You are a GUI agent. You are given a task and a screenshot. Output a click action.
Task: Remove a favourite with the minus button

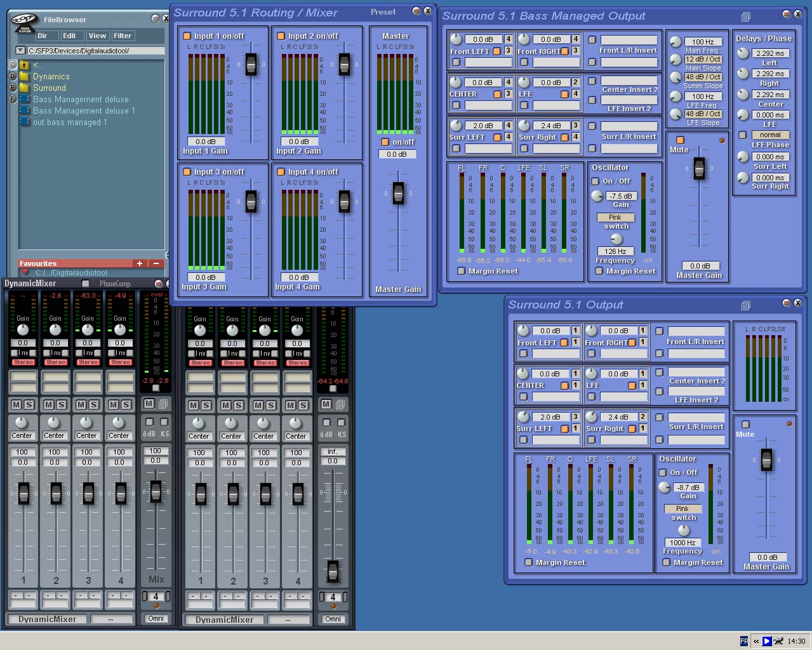(x=156, y=263)
